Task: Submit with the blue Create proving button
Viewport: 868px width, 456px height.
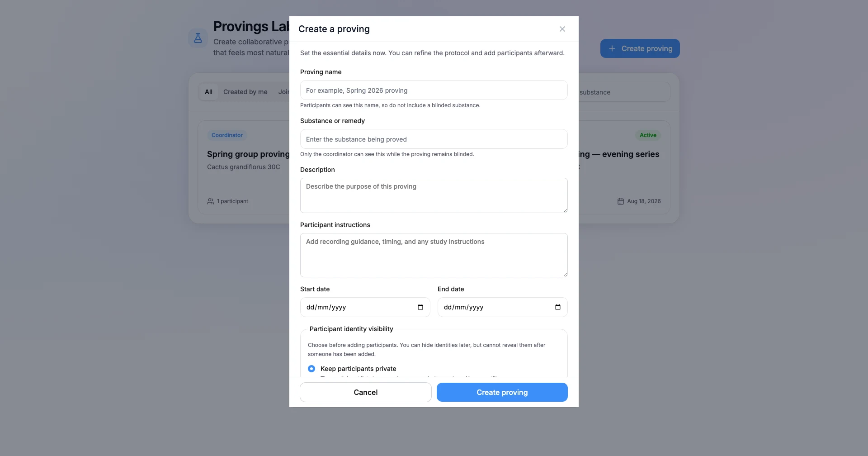Action: coord(502,392)
